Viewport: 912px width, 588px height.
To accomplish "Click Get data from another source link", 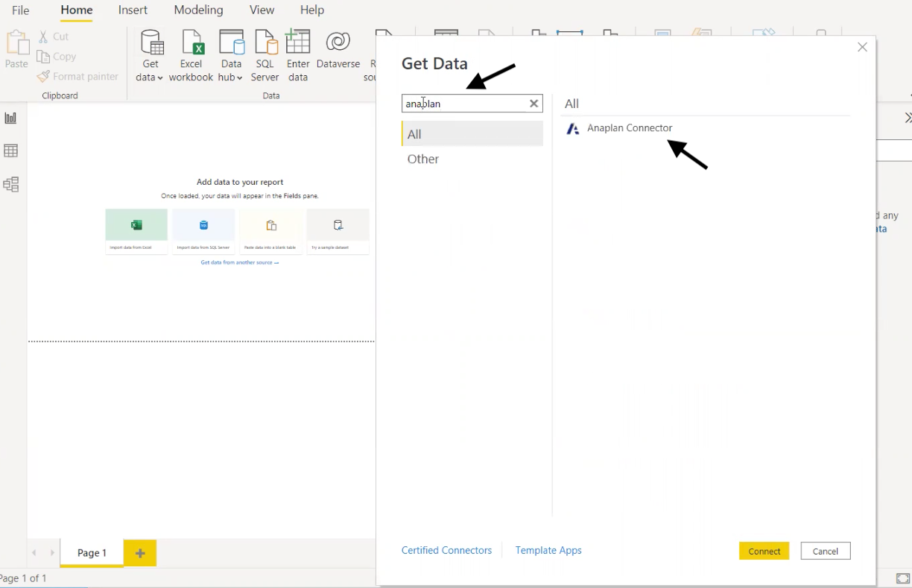I will tap(239, 262).
